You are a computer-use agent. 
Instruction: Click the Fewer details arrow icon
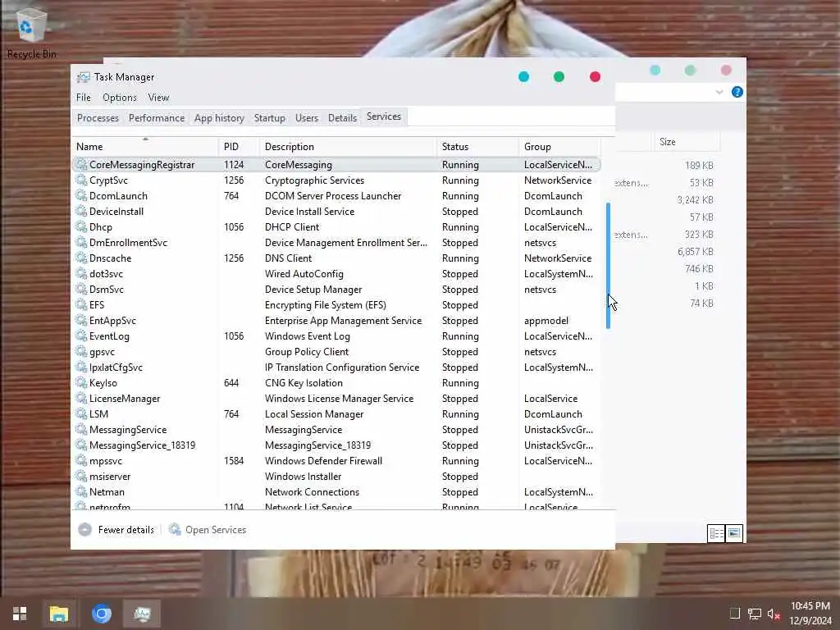(x=84, y=530)
